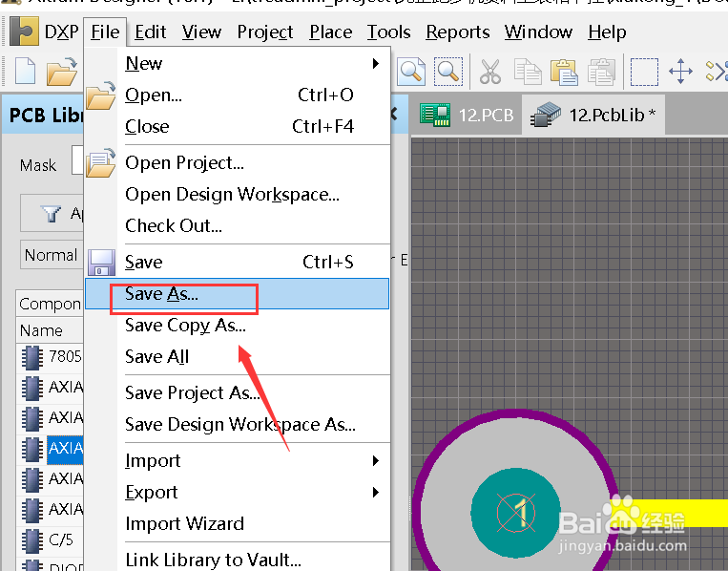Click the paste special grey clipboard icon

click(x=601, y=72)
